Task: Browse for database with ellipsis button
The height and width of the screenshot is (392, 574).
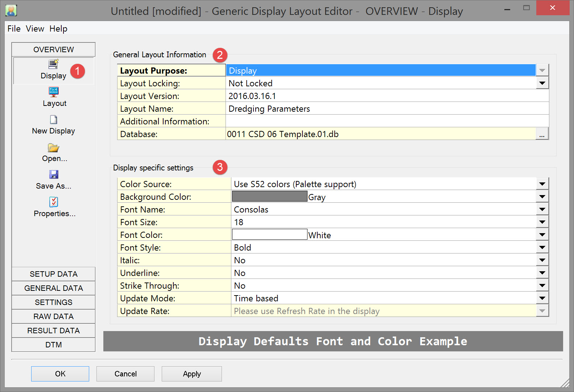Action: 542,134
